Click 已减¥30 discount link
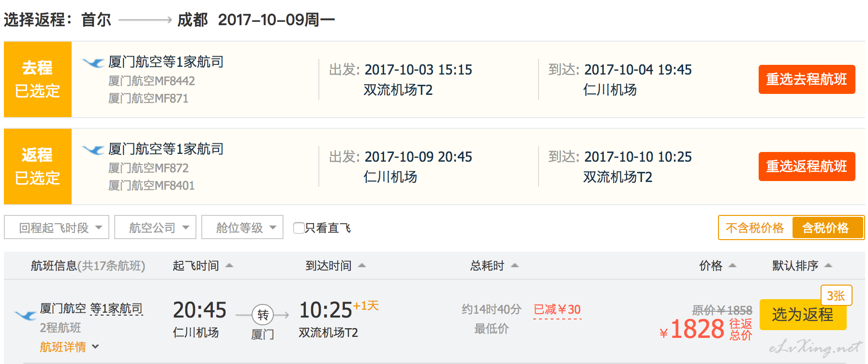The image size is (868, 364). 557,310
